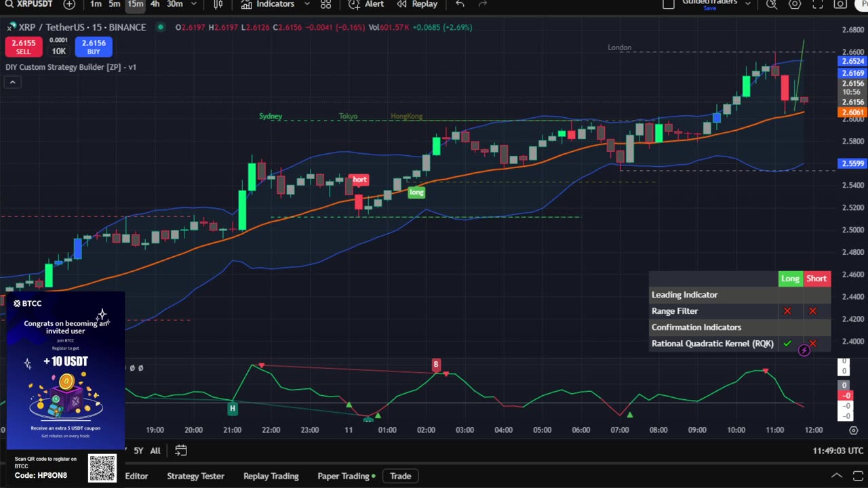The height and width of the screenshot is (488, 868).
Task: Open the time axis settings hexagon icon
Action: coord(854,430)
